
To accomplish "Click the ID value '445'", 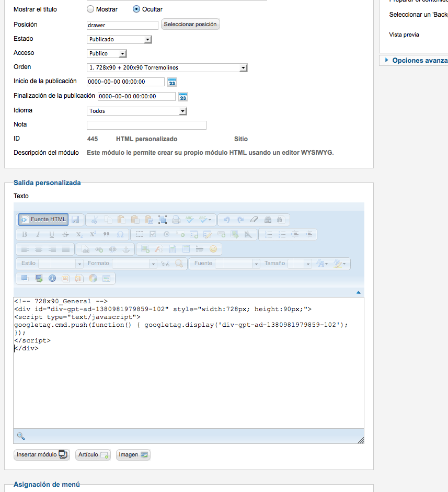I will pyautogui.click(x=92, y=139).
